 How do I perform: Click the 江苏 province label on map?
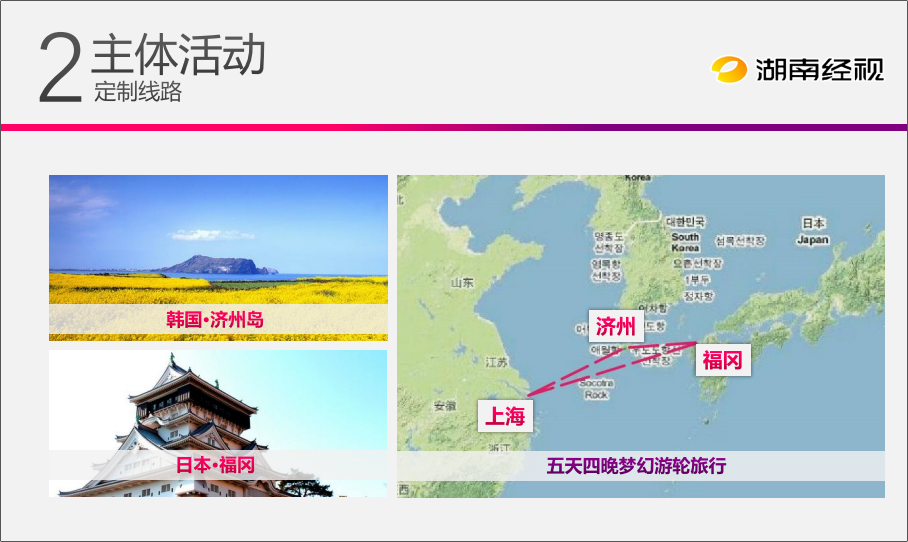[496, 361]
